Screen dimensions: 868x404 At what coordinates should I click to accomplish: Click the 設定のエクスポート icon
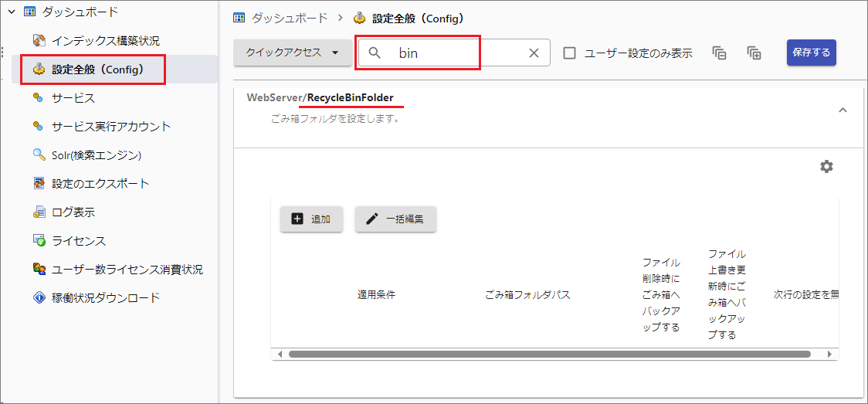[39, 184]
